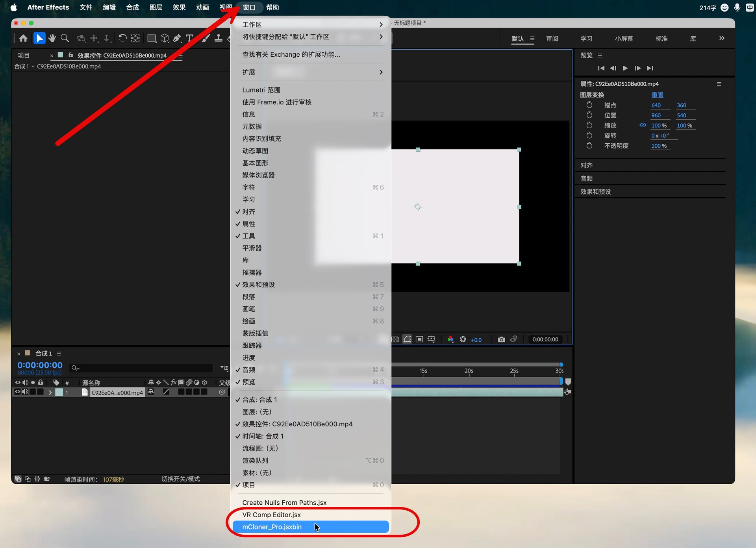The height and width of the screenshot is (548, 756).
Task: Uncheck 效果和预设 in window menu
Action: (311, 285)
